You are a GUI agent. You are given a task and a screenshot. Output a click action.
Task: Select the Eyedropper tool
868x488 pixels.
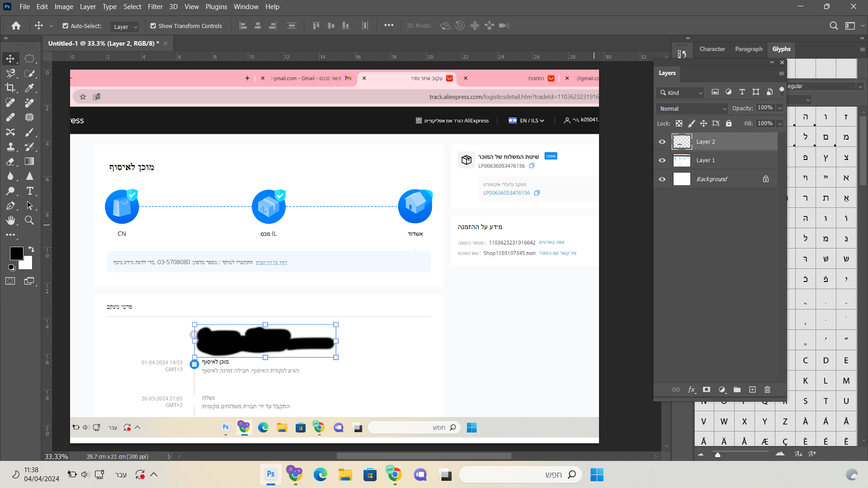tap(29, 88)
